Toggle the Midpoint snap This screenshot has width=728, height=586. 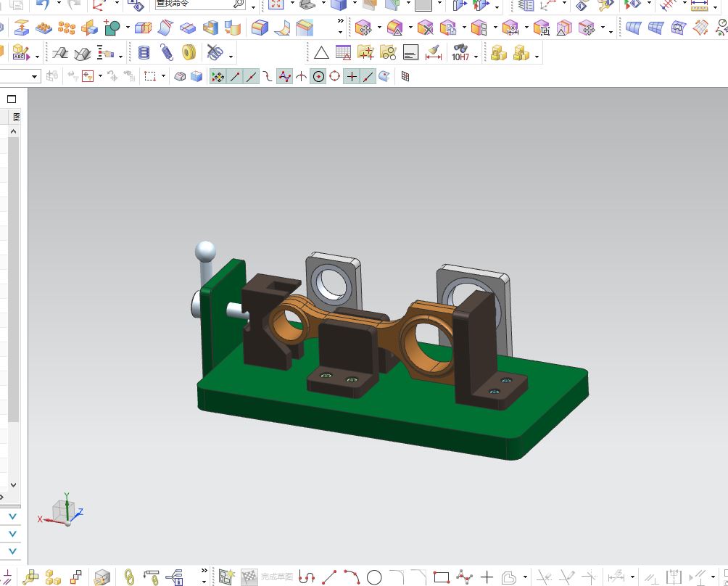tap(251, 77)
